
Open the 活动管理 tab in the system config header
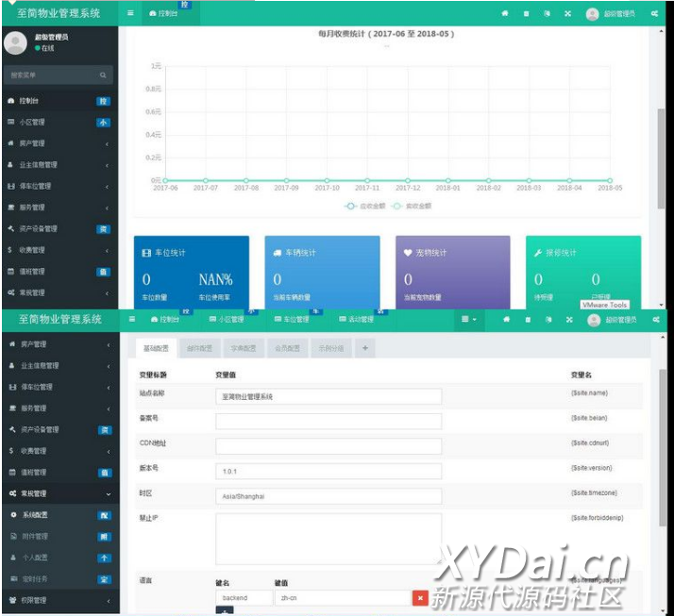pos(356,320)
